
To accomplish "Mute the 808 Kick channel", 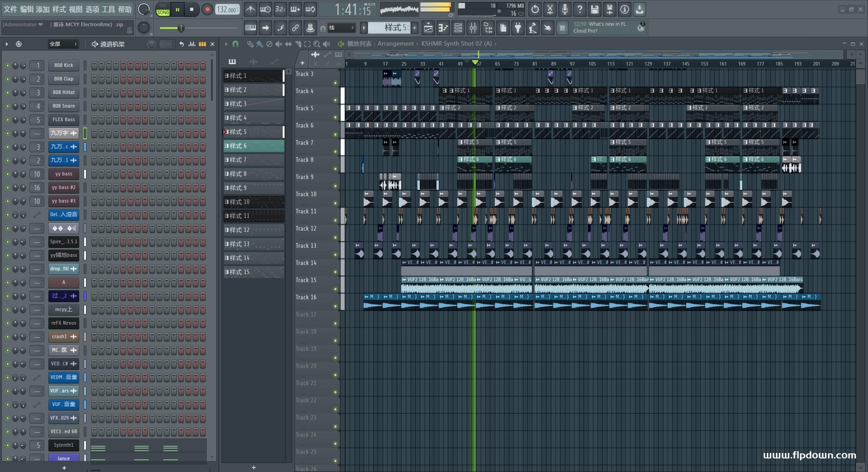I will click(7, 66).
